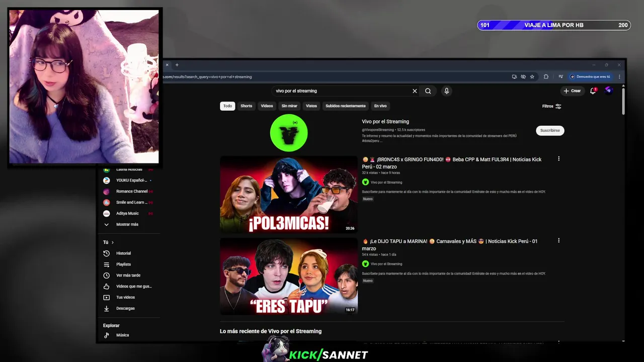The width and height of the screenshot is (644, 362).
Task: Click the magnifying glass search button
Action: 428,91
